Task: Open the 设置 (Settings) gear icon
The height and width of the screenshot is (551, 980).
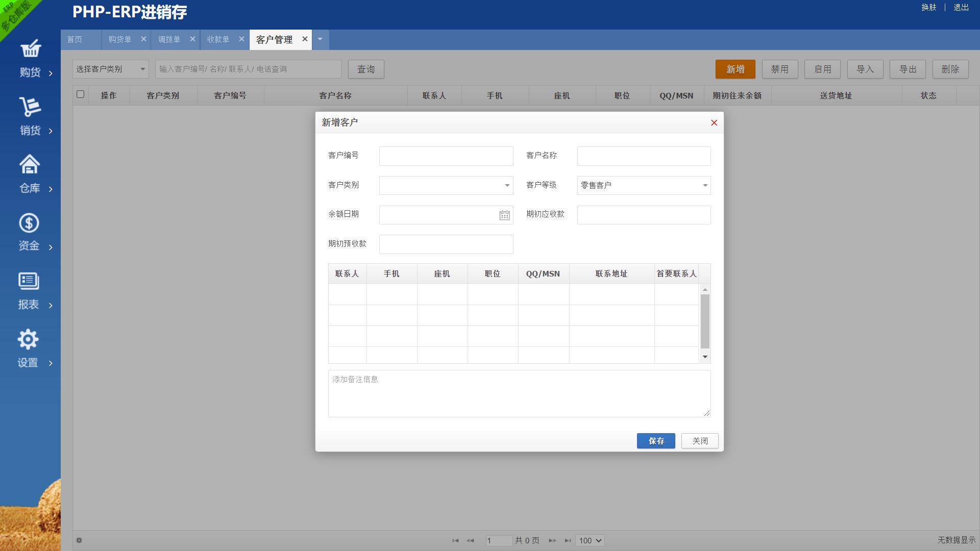Action: click(28, 339)
